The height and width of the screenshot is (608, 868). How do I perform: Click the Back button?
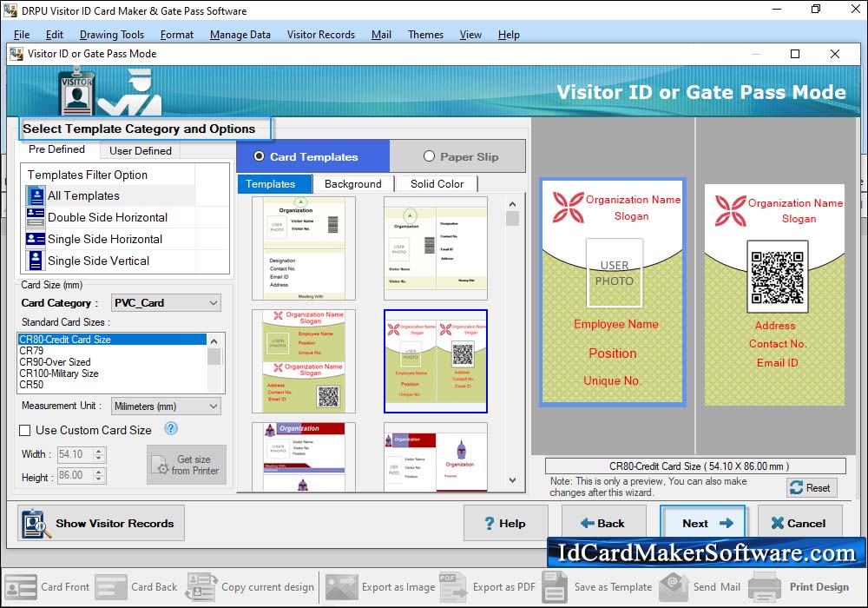[604, 523]
